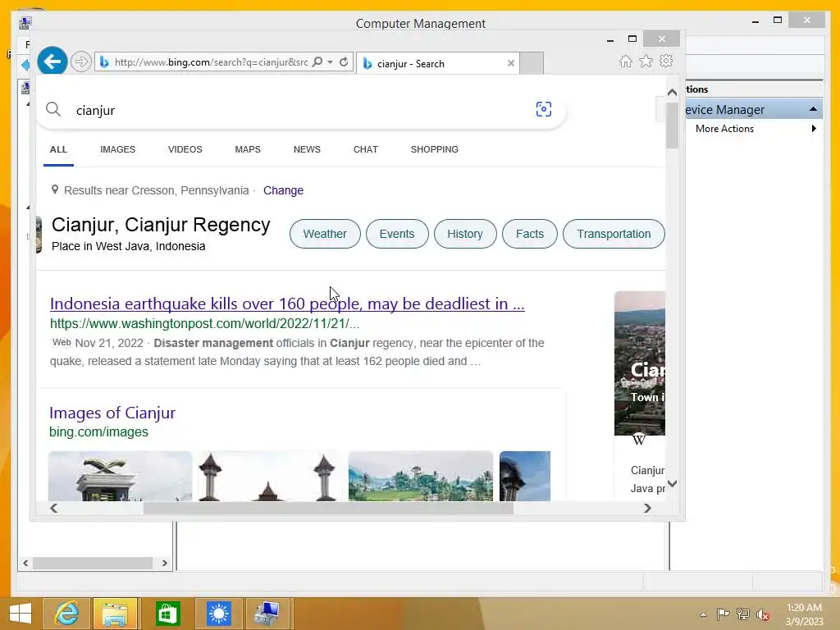Click the browser forward arrow button

[81, 62]
